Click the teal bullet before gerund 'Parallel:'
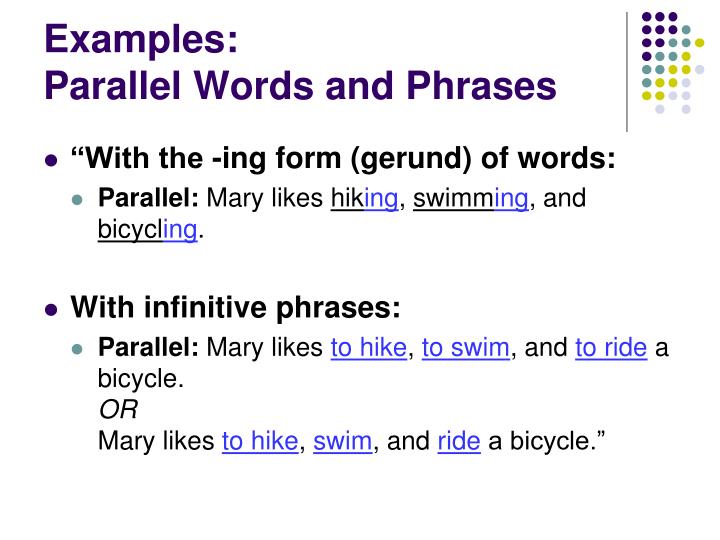Image resolution: width=720 pixels, height=540 pixels. (77, 200)
